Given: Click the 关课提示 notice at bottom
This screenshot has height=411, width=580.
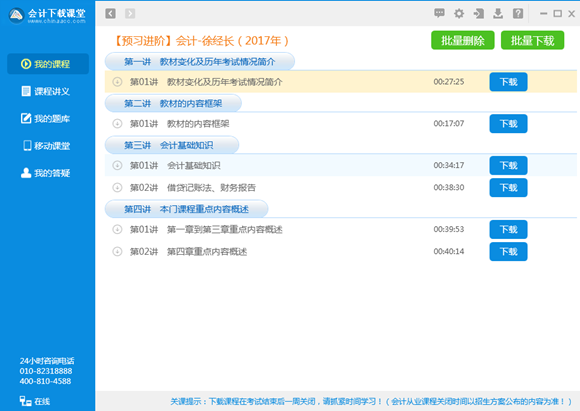Looking at the screenshot, I should pyautogui.click(x=371, y=401).
